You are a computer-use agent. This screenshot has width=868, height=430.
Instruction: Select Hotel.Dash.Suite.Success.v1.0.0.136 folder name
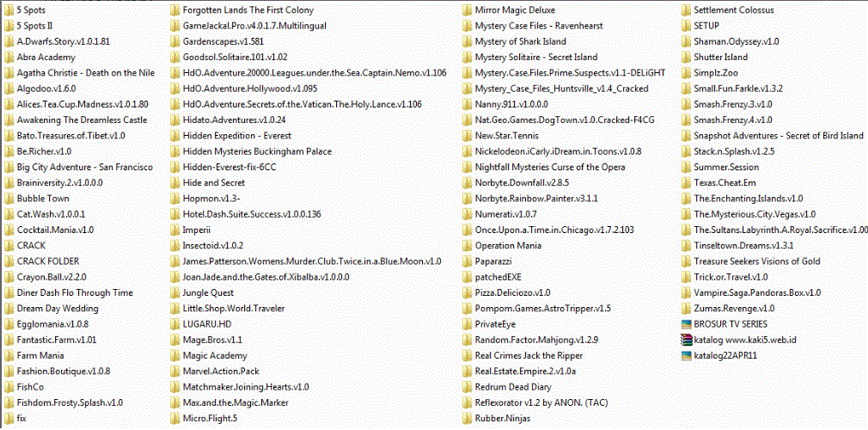click(252, 214)
